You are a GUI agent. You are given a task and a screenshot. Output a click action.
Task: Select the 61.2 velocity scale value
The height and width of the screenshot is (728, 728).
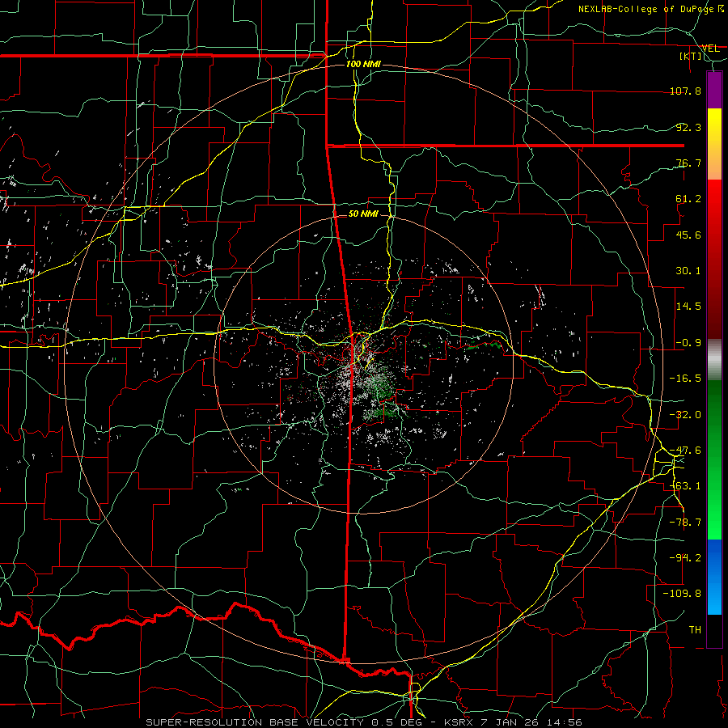[x=688, y=199]
